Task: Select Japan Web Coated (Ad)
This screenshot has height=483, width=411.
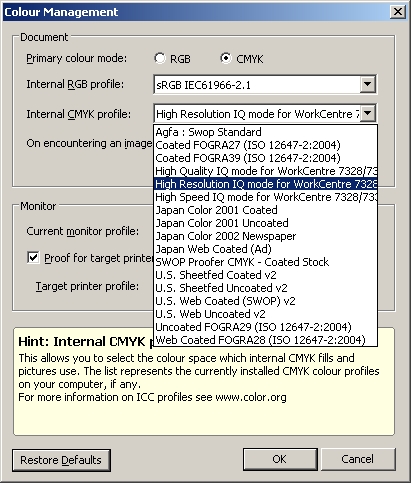Action: click(265, 249)
